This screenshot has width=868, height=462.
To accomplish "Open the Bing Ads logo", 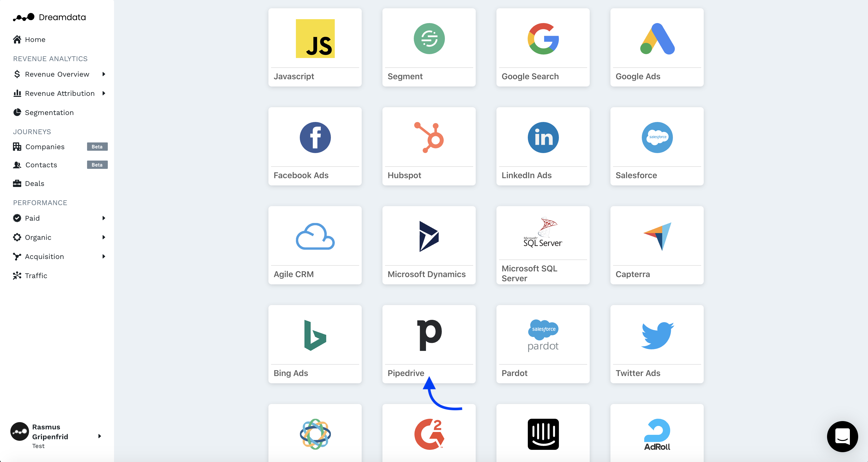I will 315,335.
